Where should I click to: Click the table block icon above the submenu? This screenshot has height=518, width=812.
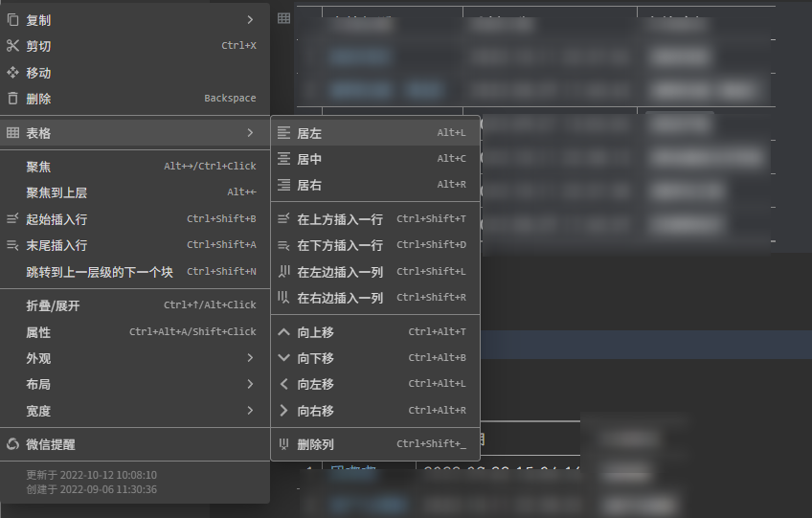283,18
